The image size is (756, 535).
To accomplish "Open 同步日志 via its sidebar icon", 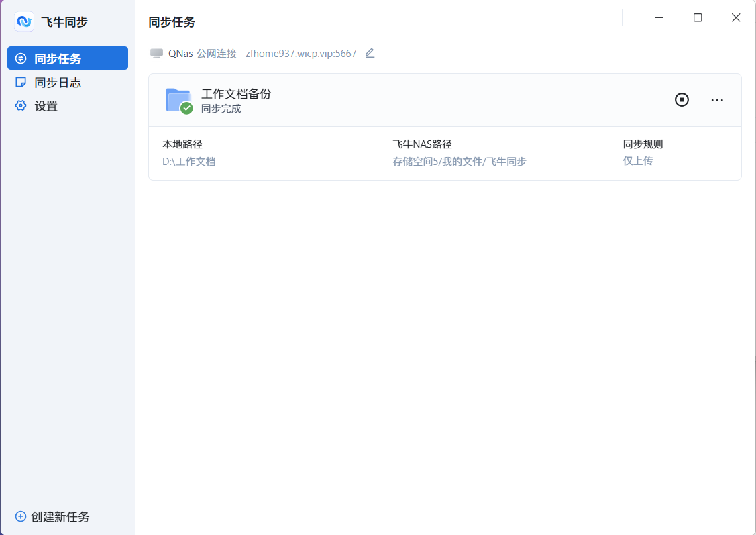I will click(x=20, y=82).
